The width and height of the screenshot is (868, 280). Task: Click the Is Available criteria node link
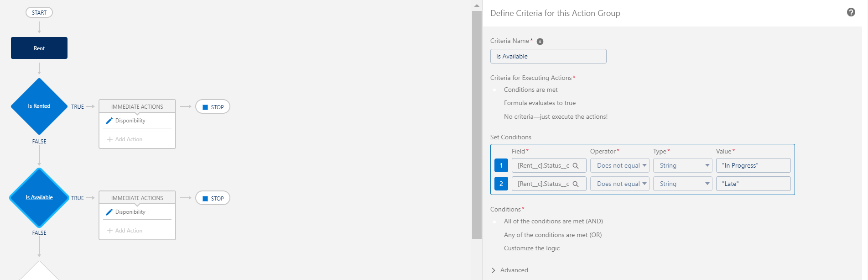coord(39,197)
